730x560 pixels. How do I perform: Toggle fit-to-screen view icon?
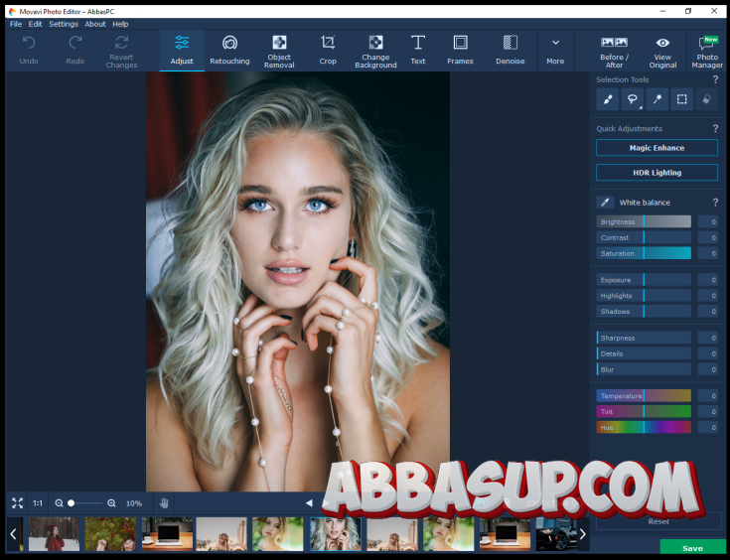[x=17, y=503]
